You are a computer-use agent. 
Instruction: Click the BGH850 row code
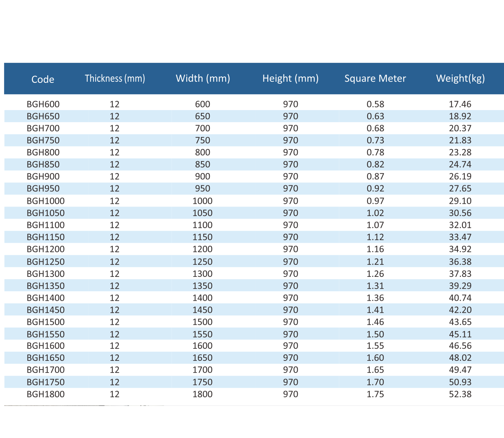pos(43,165)
